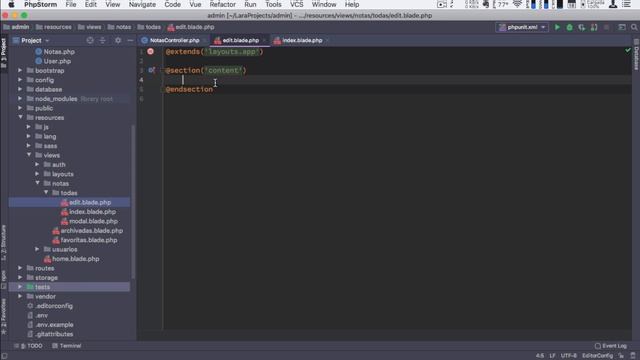
Task: Click notas breadcrumb in navigation bar
Action: click(119, 27)
